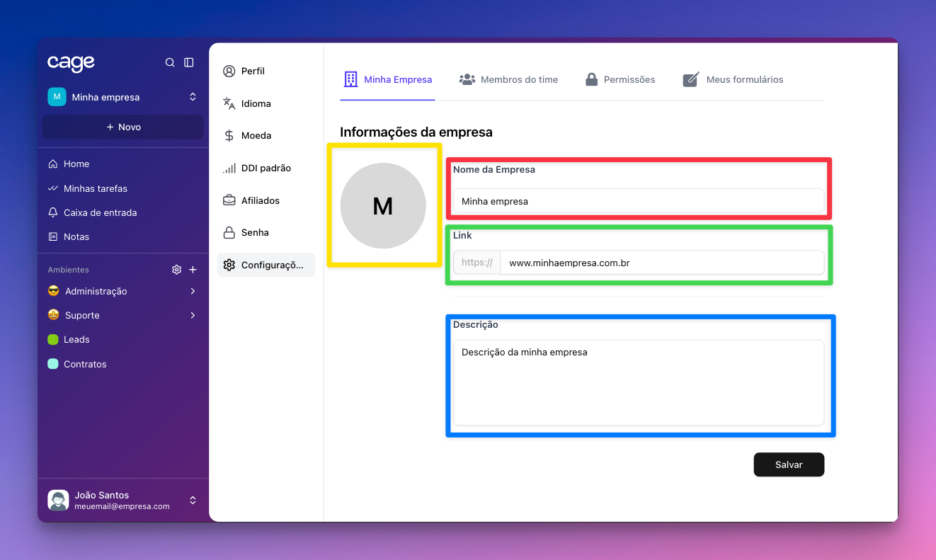Screen dimensions: 936x560
Task: Click the + Novo button
Action: (x=123, y=127)
